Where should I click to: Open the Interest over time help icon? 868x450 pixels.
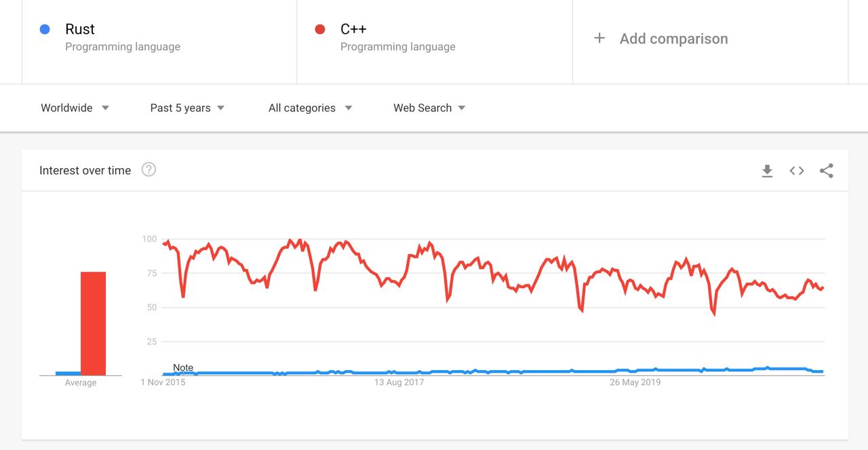149,169
